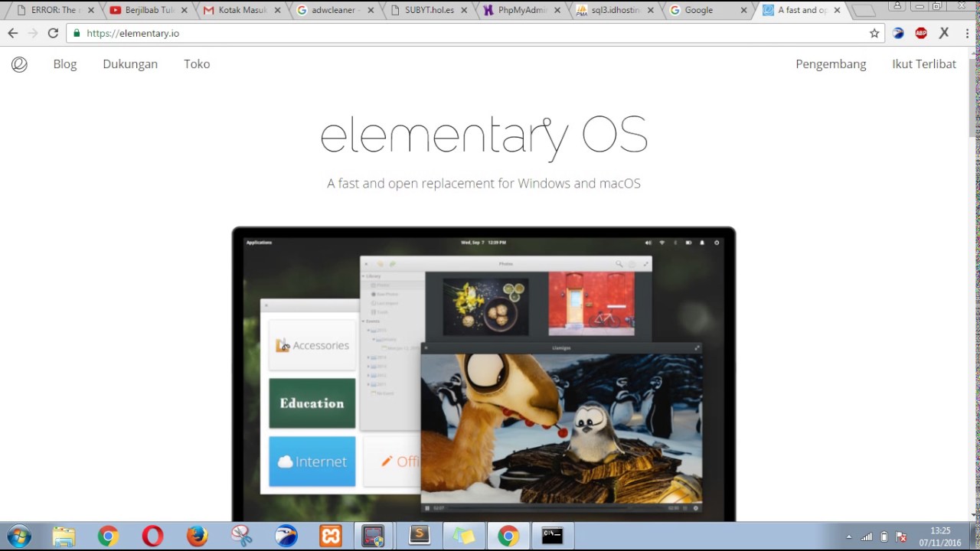Launch Opera from the taskbar
Screen dimensions: 980x551
tap(152, 536)
